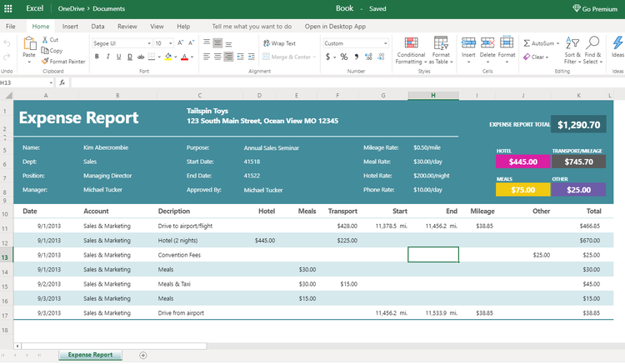625x364 pixels.
Task: Click the Find & Select magnifier icon
Action: [x=592, y=42]
